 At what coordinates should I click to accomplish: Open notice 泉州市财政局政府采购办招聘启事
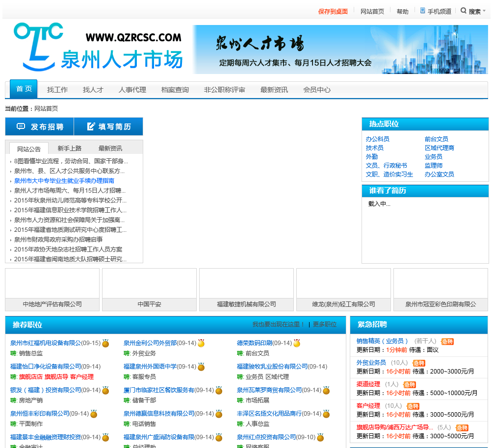point(58,239)
